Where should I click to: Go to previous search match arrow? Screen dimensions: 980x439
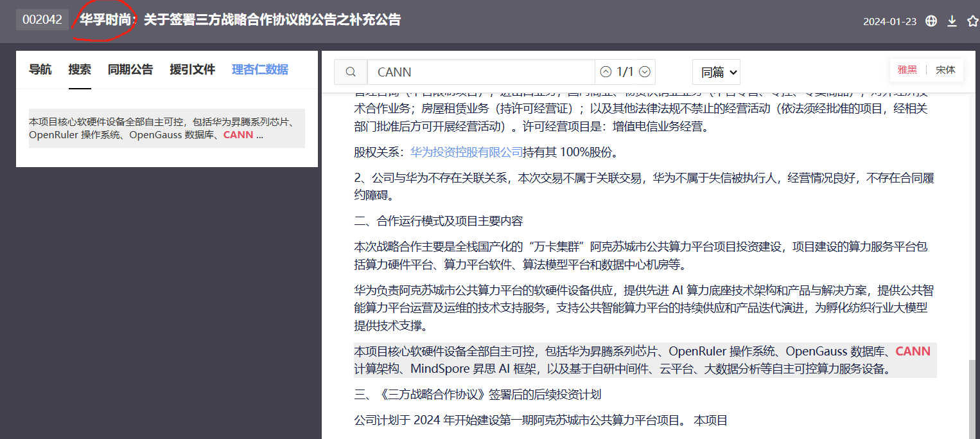pos(606,72)
